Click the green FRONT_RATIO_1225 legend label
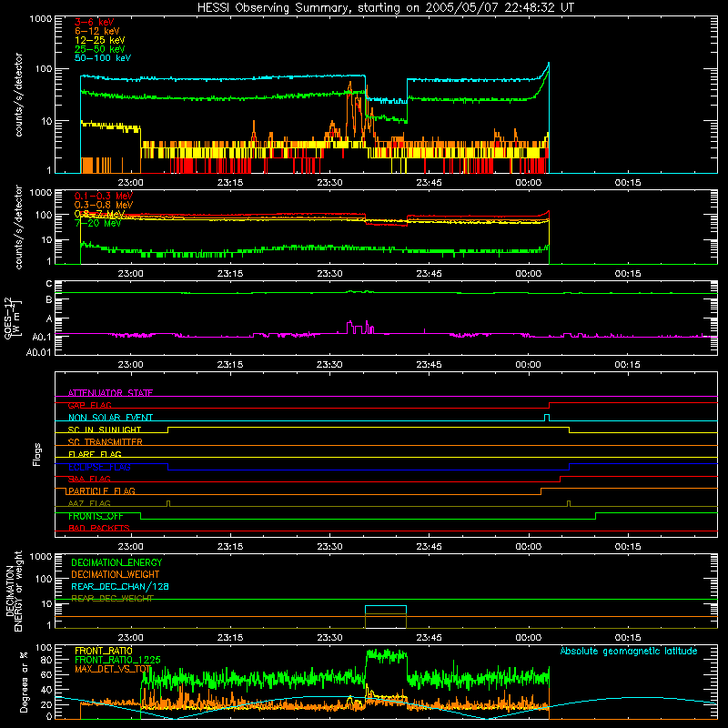This screenshot has width=728, height=728. (117, 660)
